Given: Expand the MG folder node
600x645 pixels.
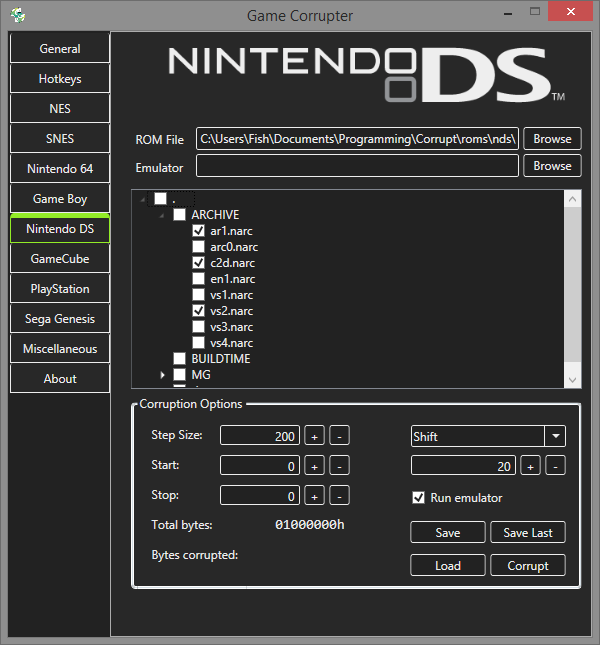Looking at the screenshot, I should click(x=162, y=375).
